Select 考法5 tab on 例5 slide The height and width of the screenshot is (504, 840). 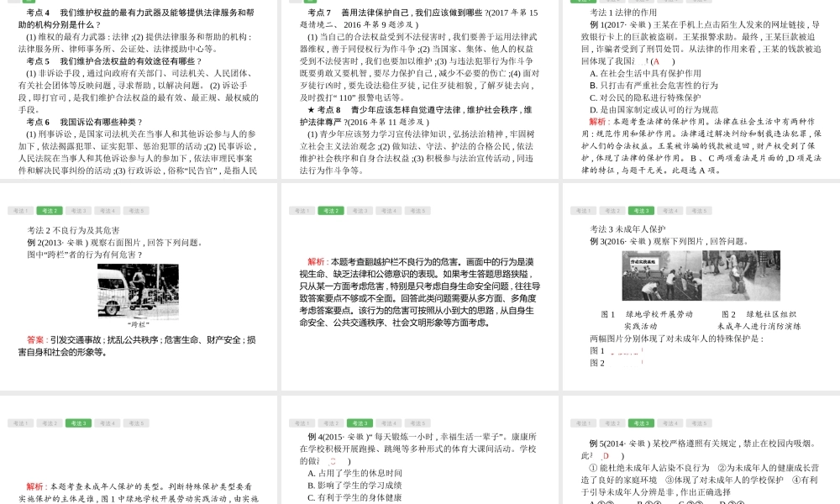click(699, 423)
